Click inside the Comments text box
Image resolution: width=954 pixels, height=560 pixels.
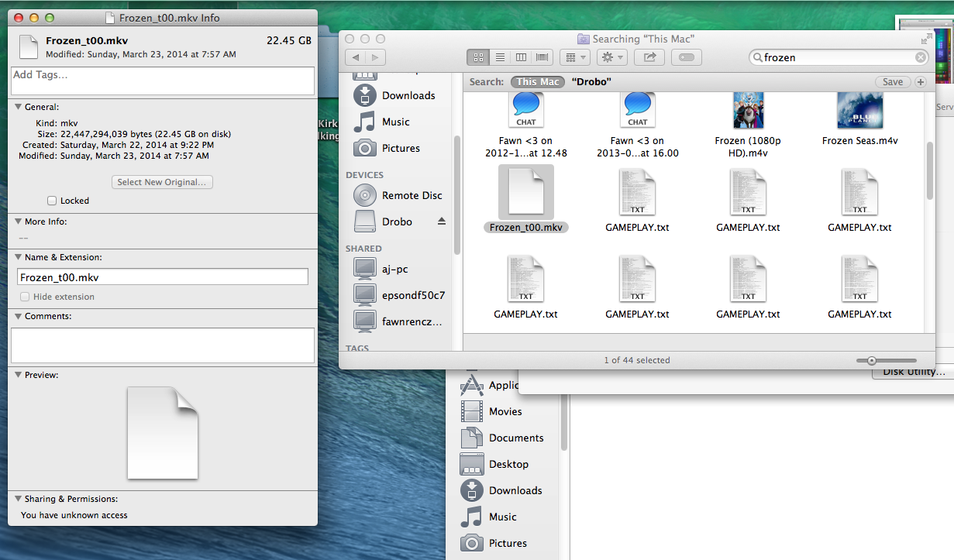tap(163, 345)
